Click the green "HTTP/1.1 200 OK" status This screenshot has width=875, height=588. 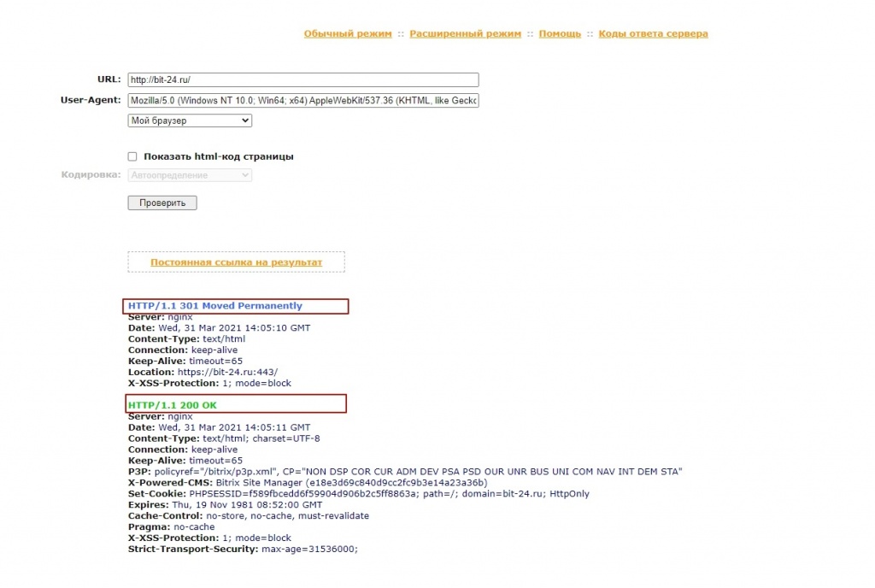click(x=173, y=405)
